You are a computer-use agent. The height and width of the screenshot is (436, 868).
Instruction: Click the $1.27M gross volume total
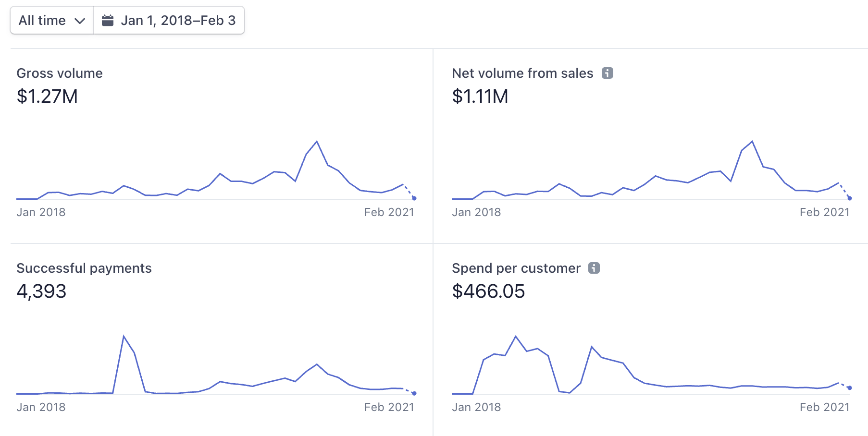47,97
